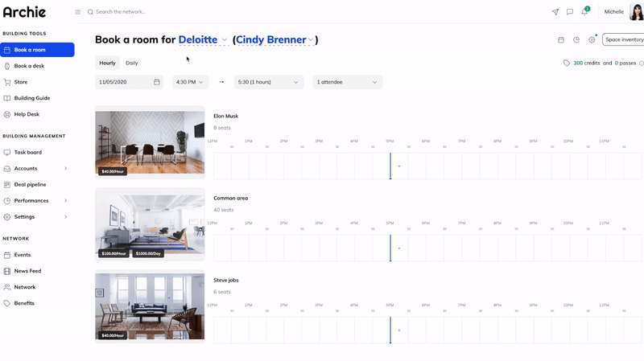Click the $40.00/Hour tag on Elon Musk photo
The width and height of the screenshot is (644, 361).
[x=113, y=171]
